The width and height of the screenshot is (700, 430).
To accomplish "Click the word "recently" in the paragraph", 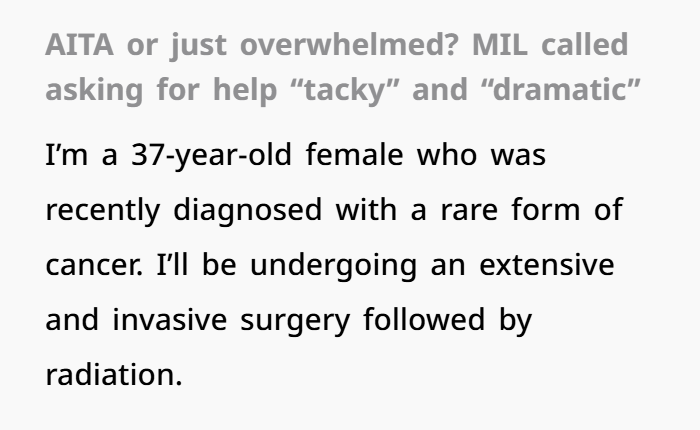I will coord(103,211).
